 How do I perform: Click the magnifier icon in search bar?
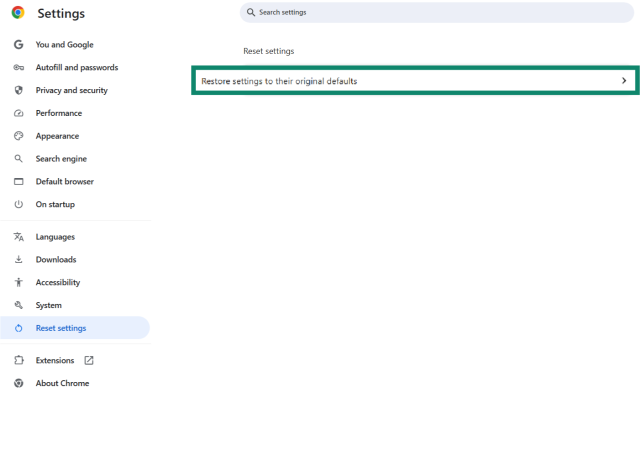[251, 12]
